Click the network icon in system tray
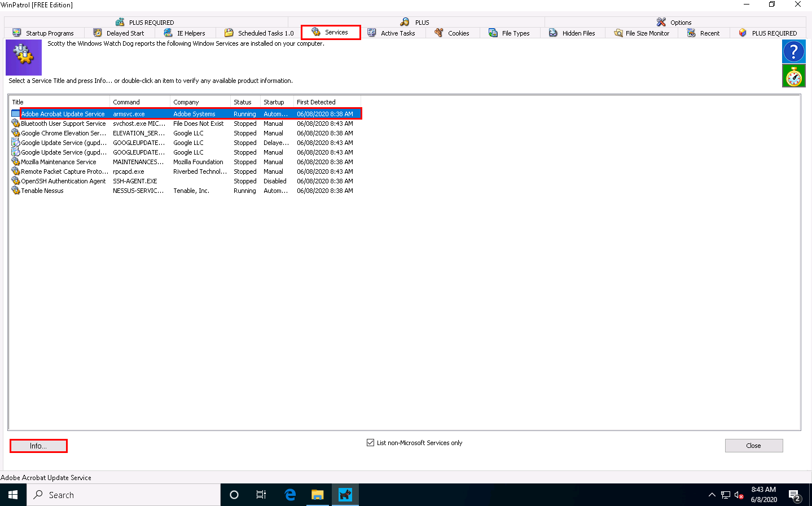The width and height of the screenshot is (812, 506). (x=726, y=495)
